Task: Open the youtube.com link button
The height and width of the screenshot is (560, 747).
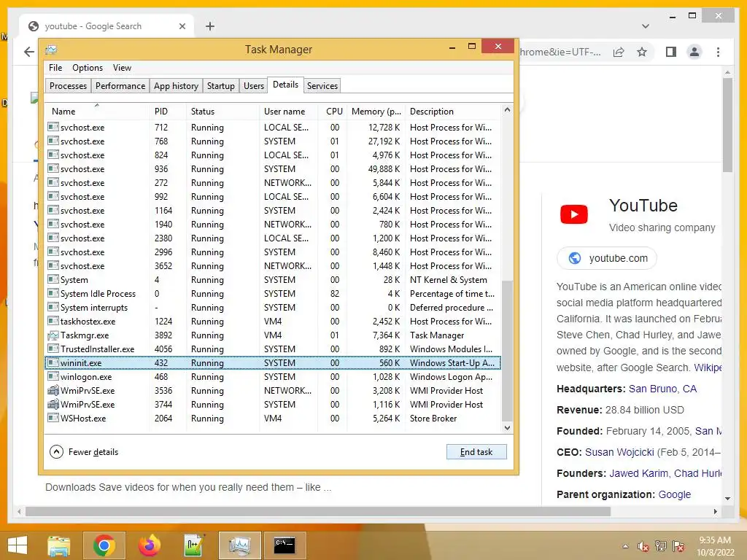Action: click(607, 258)
